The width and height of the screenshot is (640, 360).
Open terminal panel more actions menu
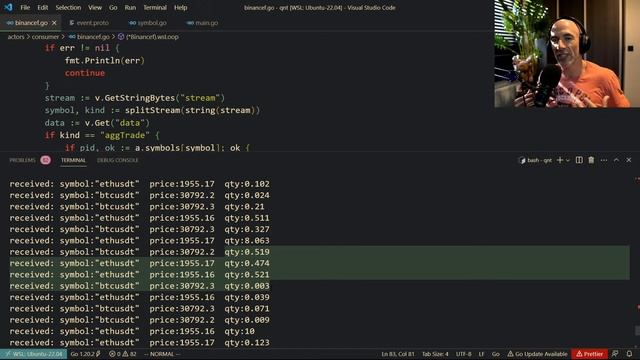(x=604, y=160)
